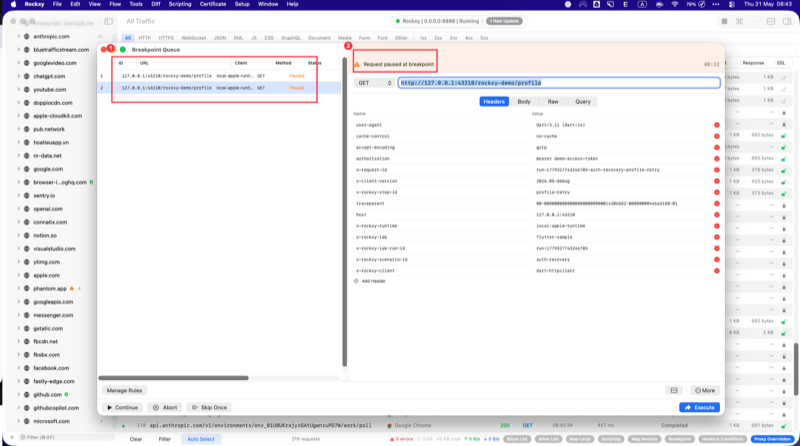800x446 pixels.
Task: Open the More options menu
Action: pyautogui.click(x=705, y=390)
